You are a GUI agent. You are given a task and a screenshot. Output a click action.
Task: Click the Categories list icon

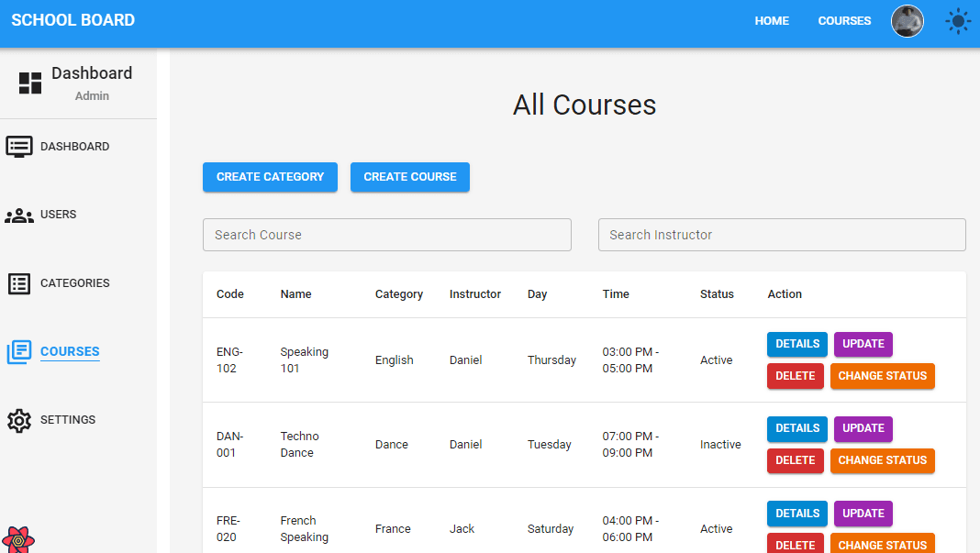pos(19,283)
